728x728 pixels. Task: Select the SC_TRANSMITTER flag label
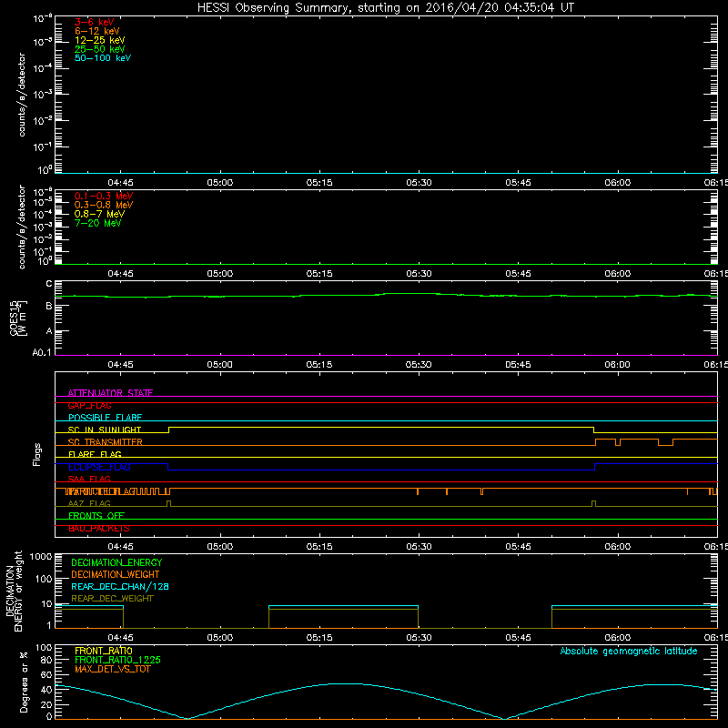tap(105, 442)
